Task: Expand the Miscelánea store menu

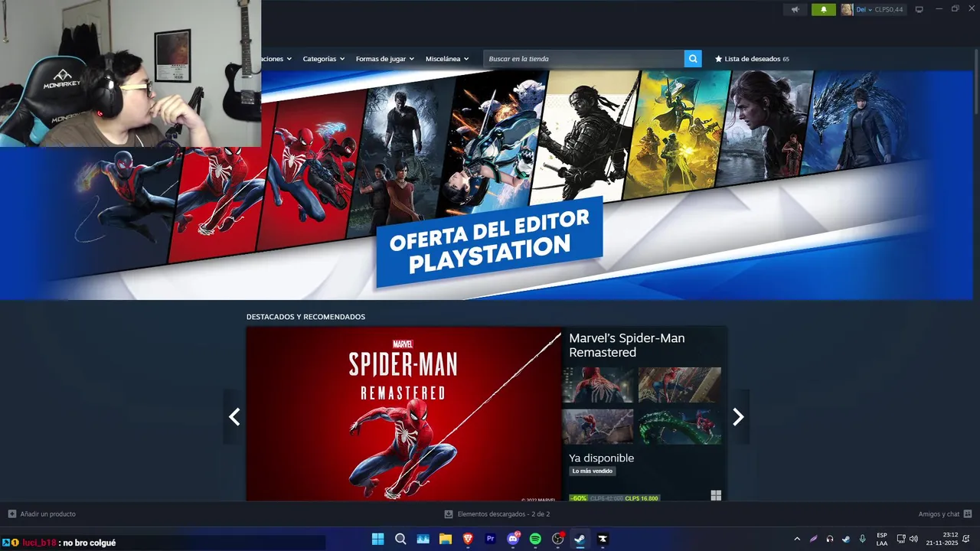Action: [x=447, y=59]
